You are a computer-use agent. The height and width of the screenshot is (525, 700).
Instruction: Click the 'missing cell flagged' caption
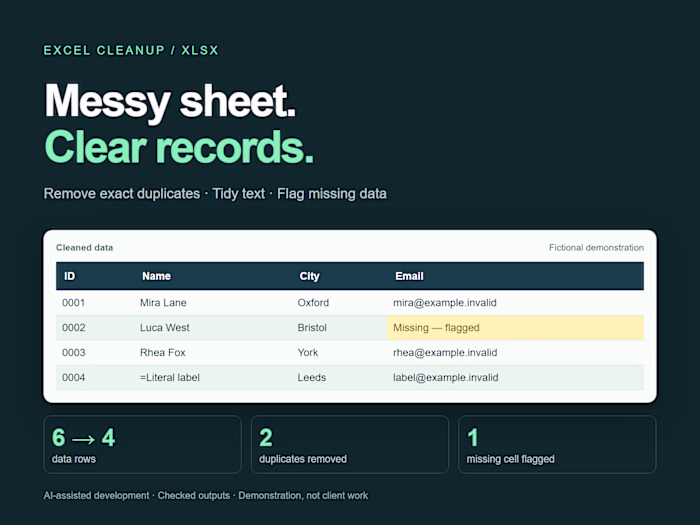click(510, 459)
